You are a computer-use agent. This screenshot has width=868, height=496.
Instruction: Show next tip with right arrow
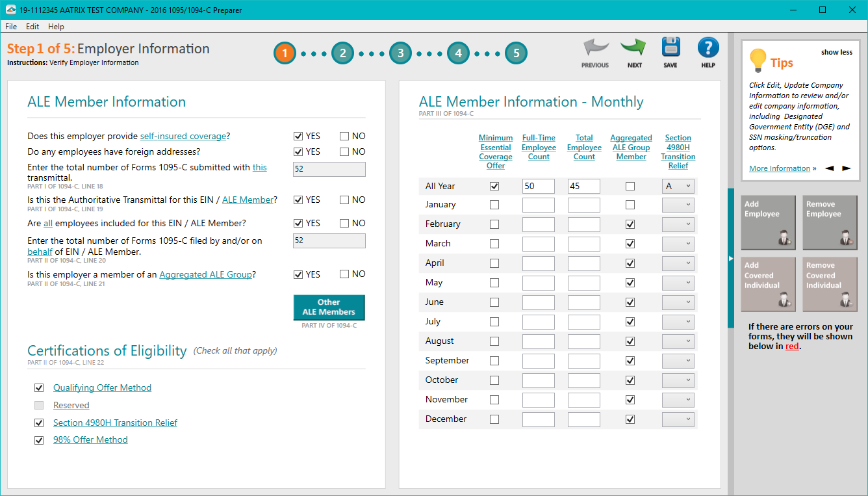click(x=846, y=168)
